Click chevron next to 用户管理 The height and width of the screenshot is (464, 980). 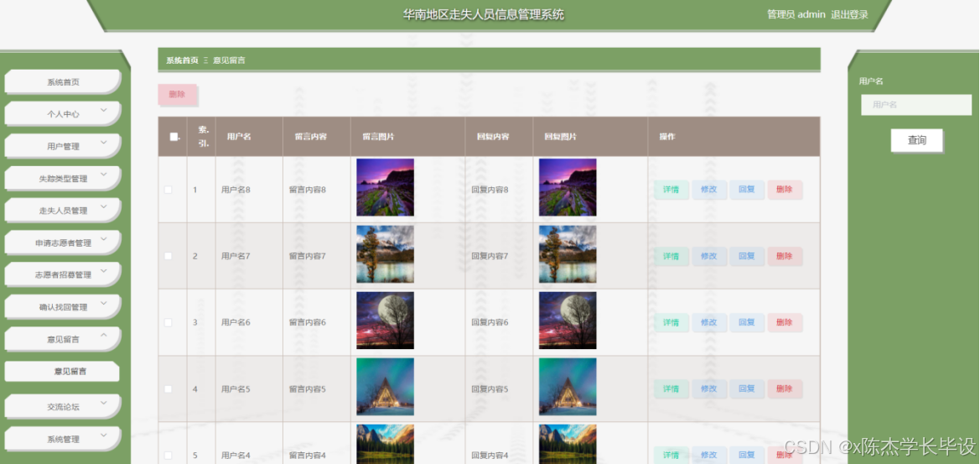(x=104, y=142)
